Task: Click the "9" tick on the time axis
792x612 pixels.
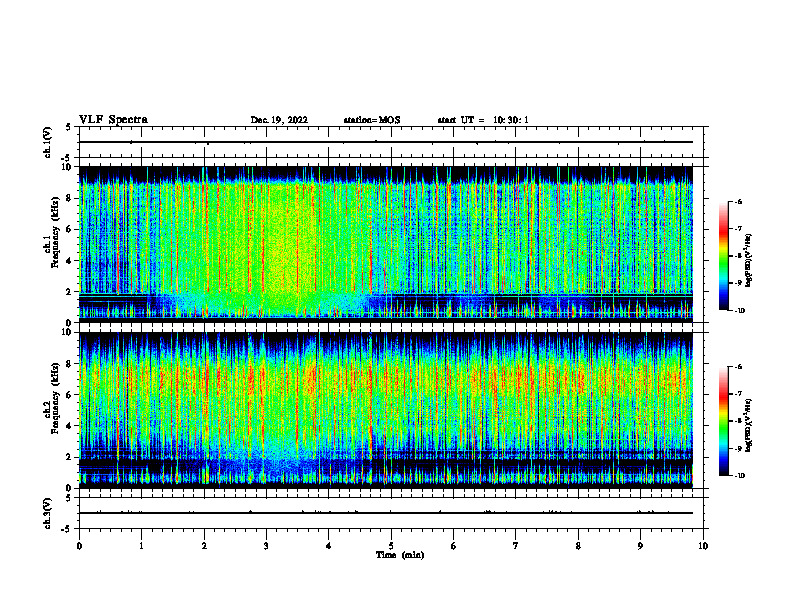Action: point(640,546)
